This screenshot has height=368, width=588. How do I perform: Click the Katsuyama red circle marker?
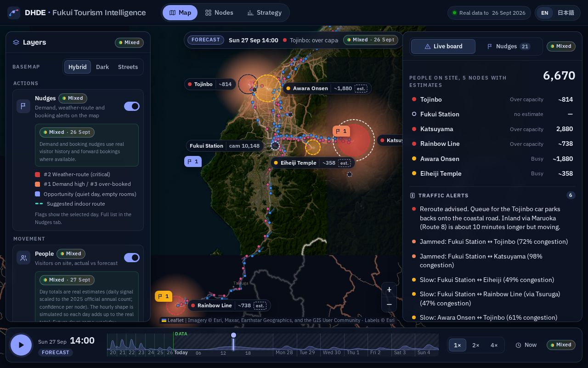coord(354,140)
